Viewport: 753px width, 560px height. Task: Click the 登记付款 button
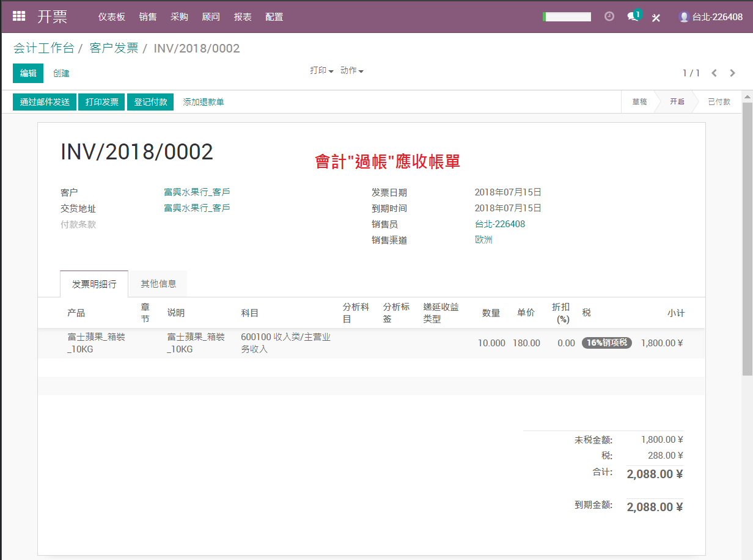pyautogui.click(x=150, y=102)
